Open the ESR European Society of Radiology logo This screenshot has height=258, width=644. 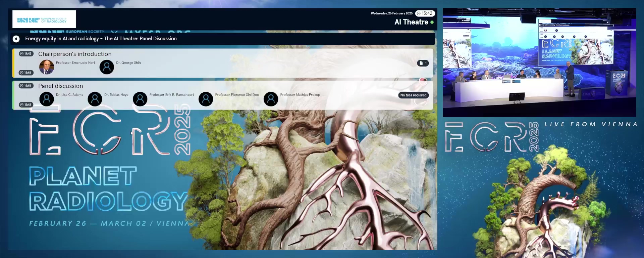pos(44,19)
